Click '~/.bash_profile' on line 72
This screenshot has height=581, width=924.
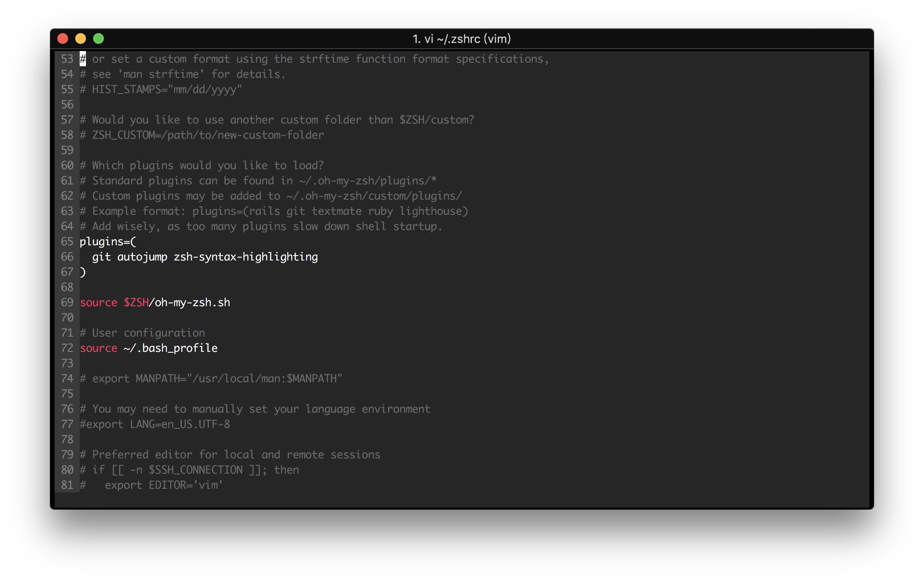click(x=170, y=348)
